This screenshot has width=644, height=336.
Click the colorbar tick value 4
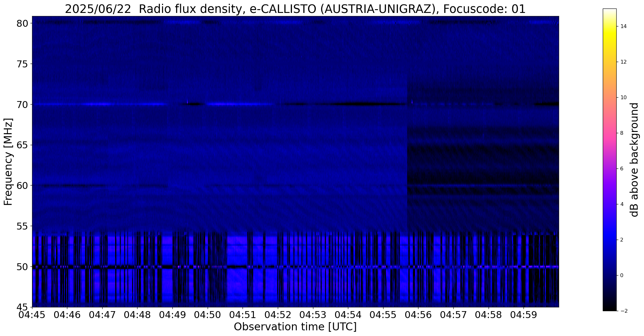click(621, 204)
